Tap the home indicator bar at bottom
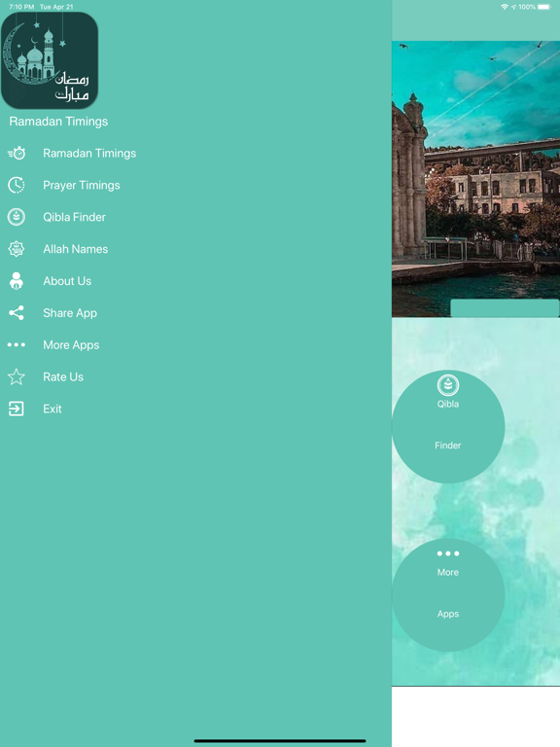Screen dimensions: 560x747 coord(280,741)
